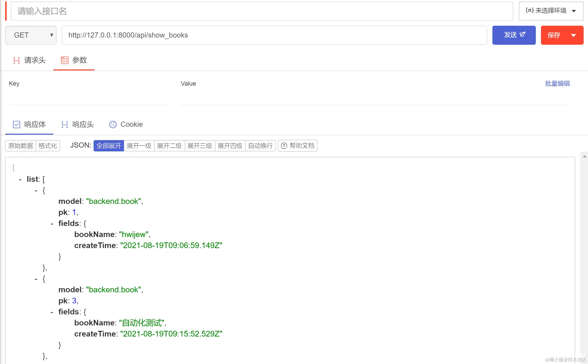Click the Cookie icon beside the Cookie tab
The width and height of the screenshot is (588, 364).
113,124
